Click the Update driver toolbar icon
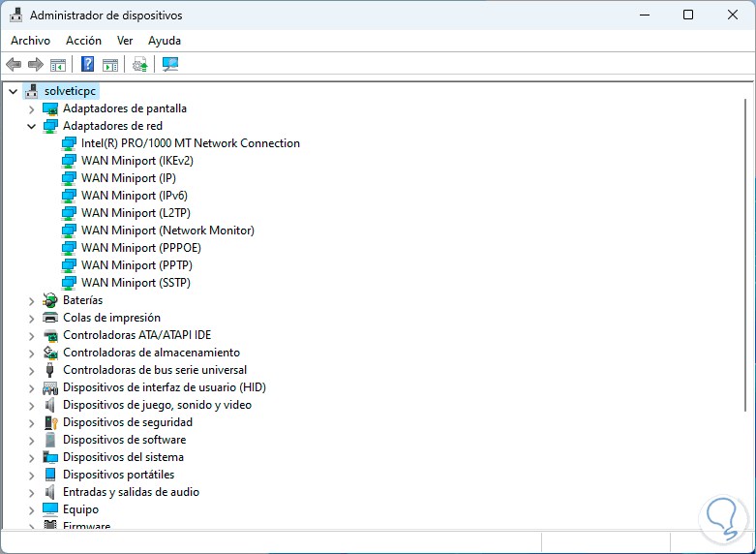Screen dimensions: 756x554 pos(139,64)
